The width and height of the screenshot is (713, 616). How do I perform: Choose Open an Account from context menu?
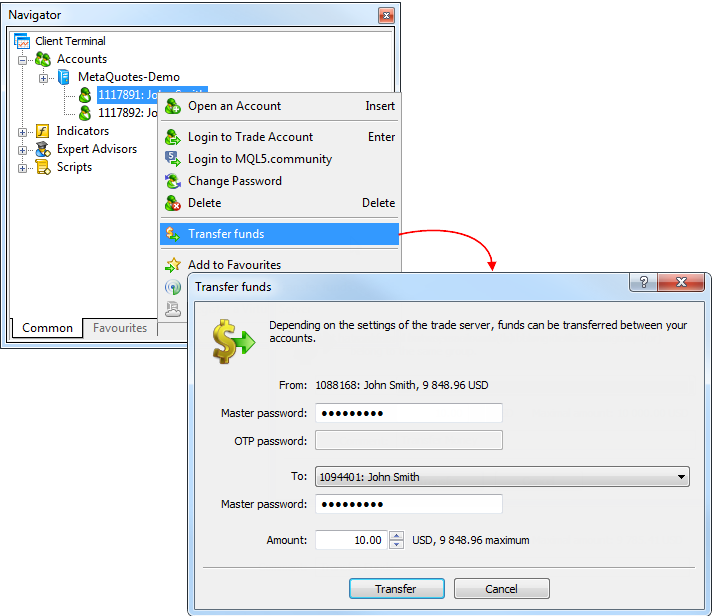(279, 106)
